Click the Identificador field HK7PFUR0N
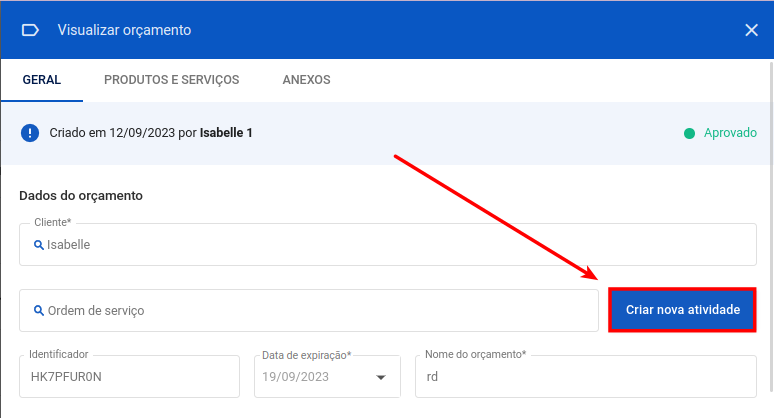Viewport: 774px width, 418px height. (x=129, y=377)
